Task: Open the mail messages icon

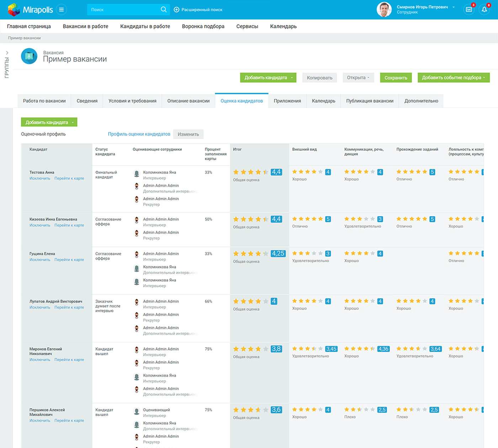Action: click(x=469, y=10)
